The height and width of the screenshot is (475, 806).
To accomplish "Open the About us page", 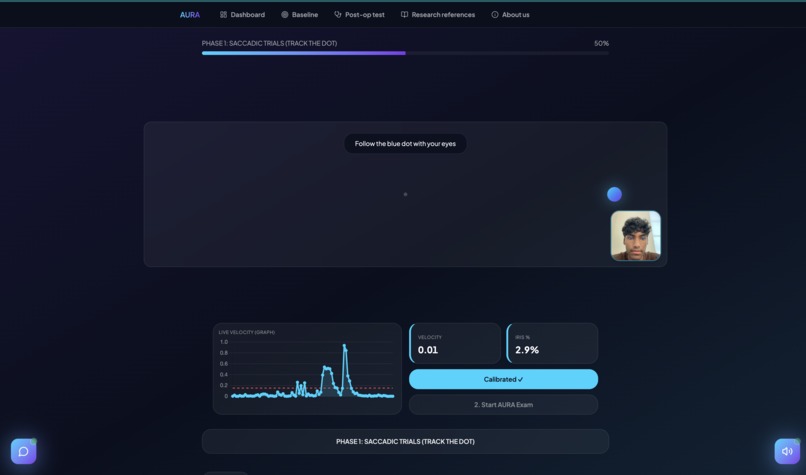I will point(510,15).
